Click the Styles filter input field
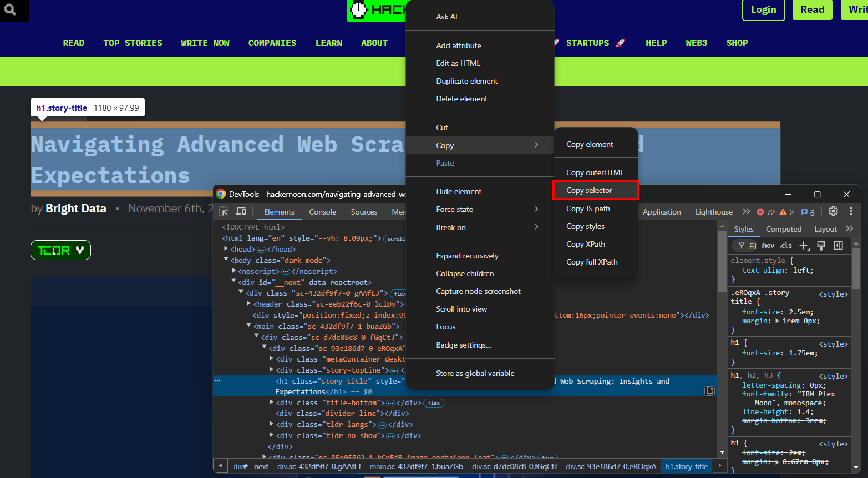This screenshot has width=868, height=478. click(753, 246)
